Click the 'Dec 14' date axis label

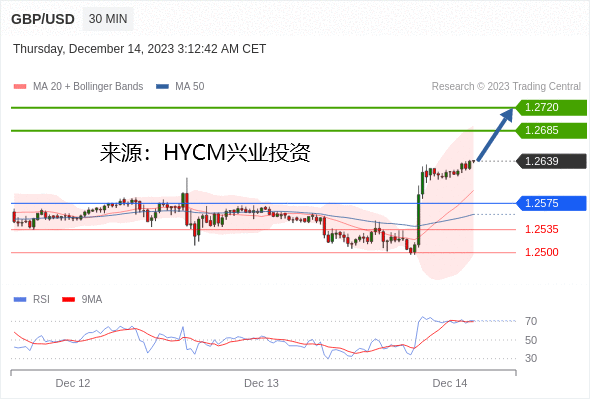point(450,384)
